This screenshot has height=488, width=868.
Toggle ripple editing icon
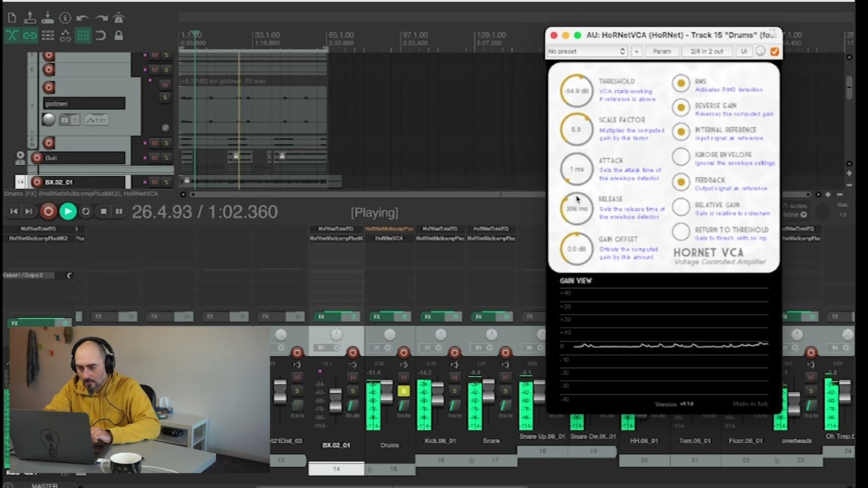click(x=47, y=35)
